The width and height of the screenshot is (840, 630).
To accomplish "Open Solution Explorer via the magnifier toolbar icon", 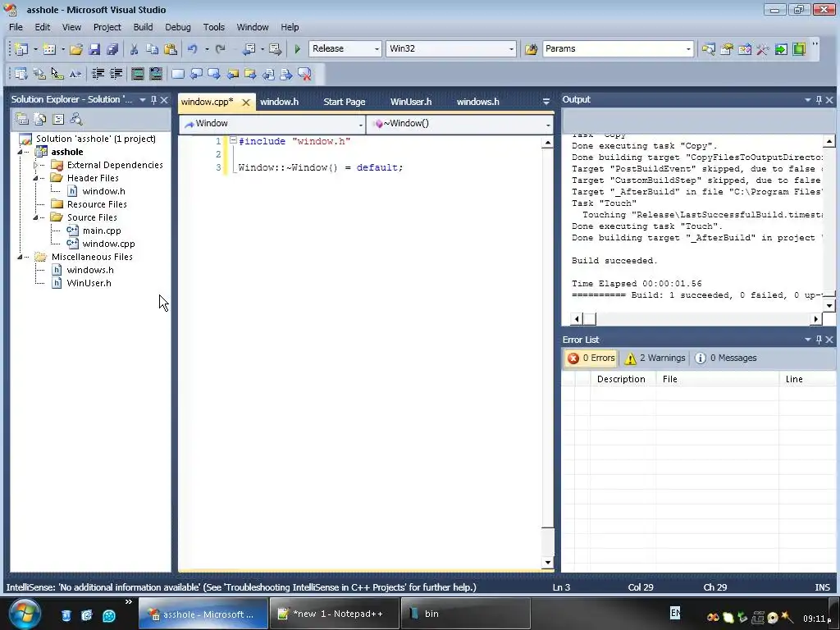I will 708,48.
